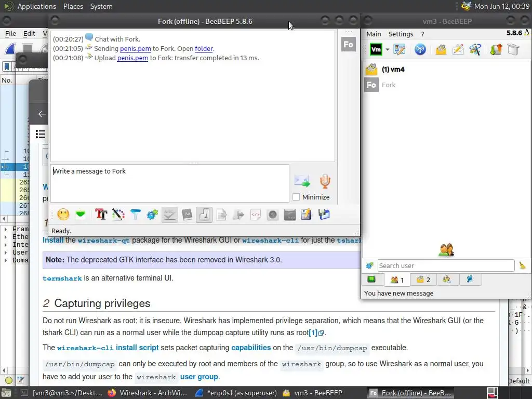Click the send file page icon
Viewport: 532px width, 399px height.
pos(221,215)
